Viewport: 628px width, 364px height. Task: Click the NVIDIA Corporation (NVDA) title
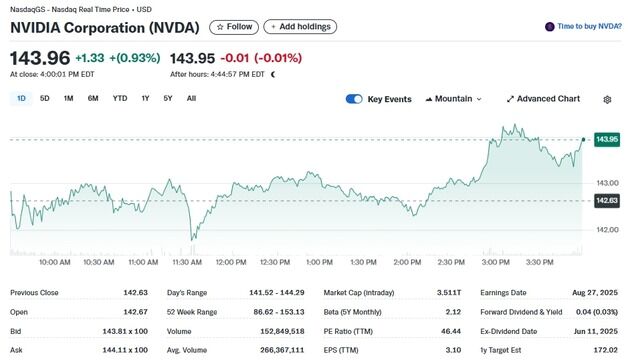click(105, 28)
